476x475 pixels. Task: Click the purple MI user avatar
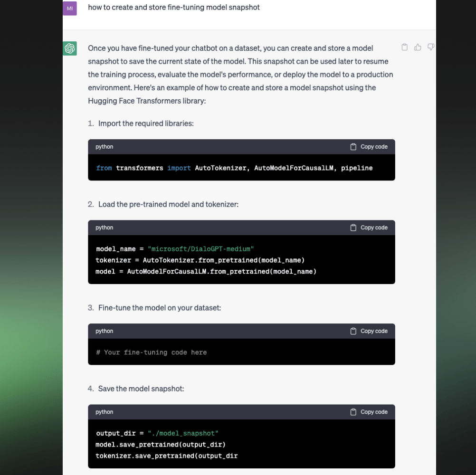pyautogui.click(x=69, y=8)
